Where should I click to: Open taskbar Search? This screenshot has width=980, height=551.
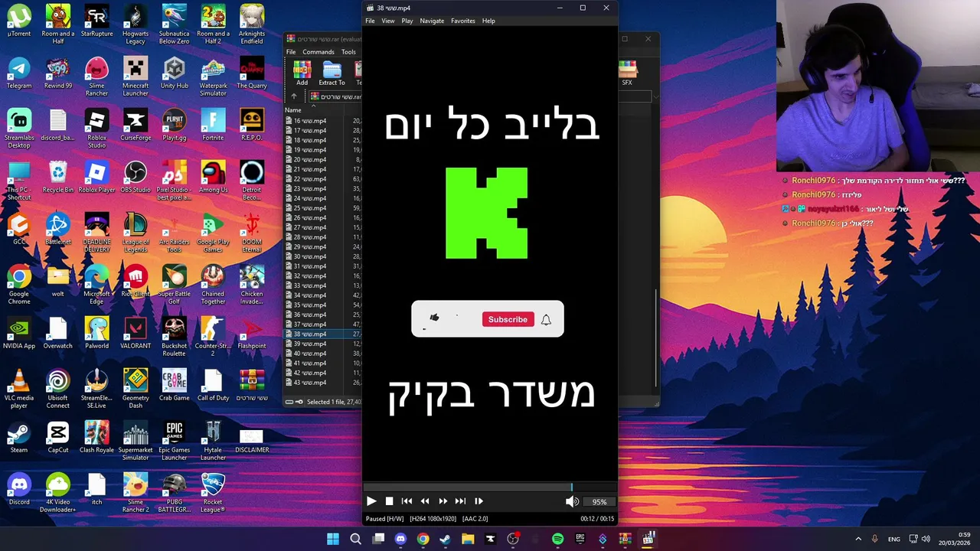click(x=355, y=540)
